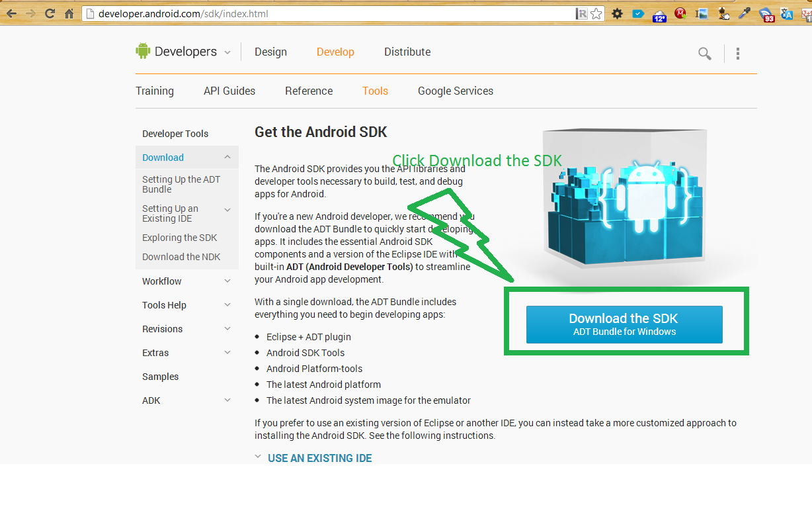Open the RSS feed extension with 93 badge
This screenshot has height=507, width=812.
click(x=767, y=15)
